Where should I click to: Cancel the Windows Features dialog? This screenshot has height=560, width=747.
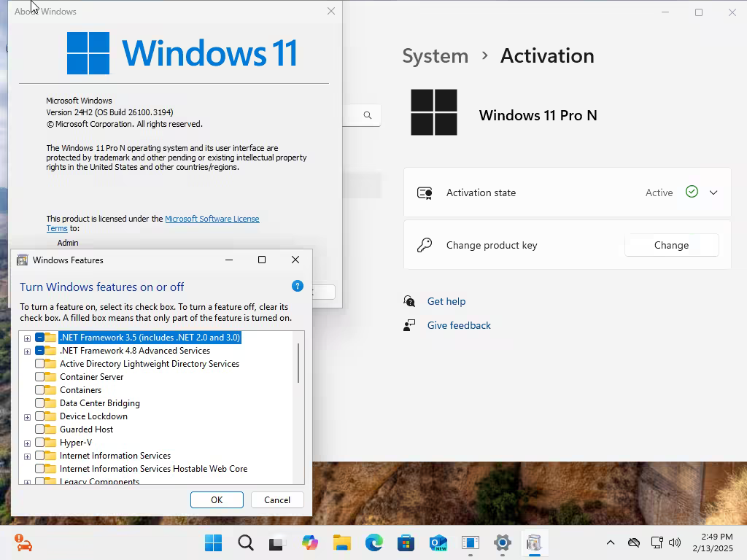[277, 499]
